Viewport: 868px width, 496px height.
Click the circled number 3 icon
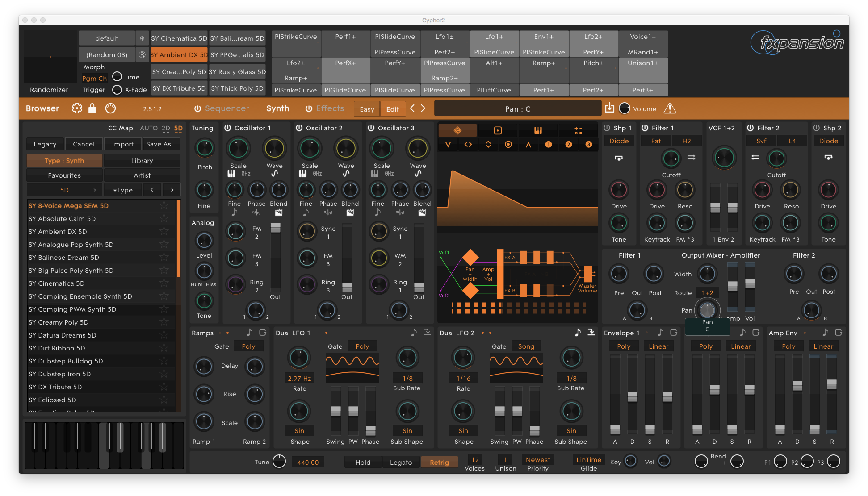pyautogui.click(x=589, y=144)
